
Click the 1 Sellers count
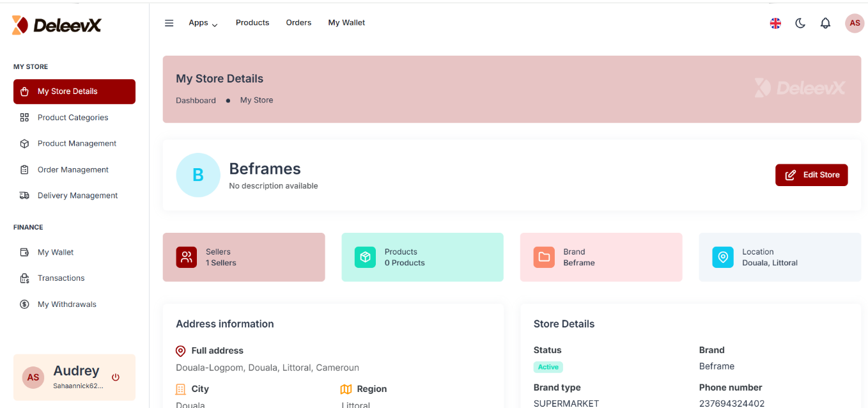pyautogui.click(x=221, y=263)
